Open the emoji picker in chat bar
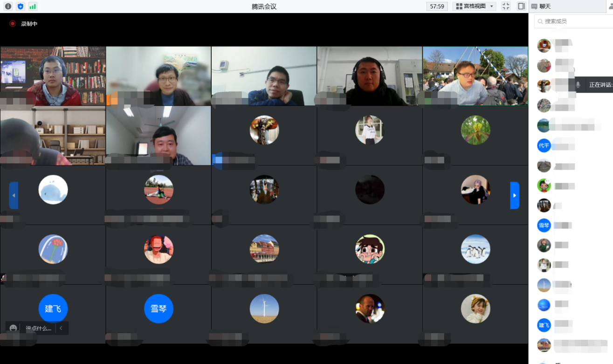Viewport: 613px width, 364px height. tap(13, 328)
